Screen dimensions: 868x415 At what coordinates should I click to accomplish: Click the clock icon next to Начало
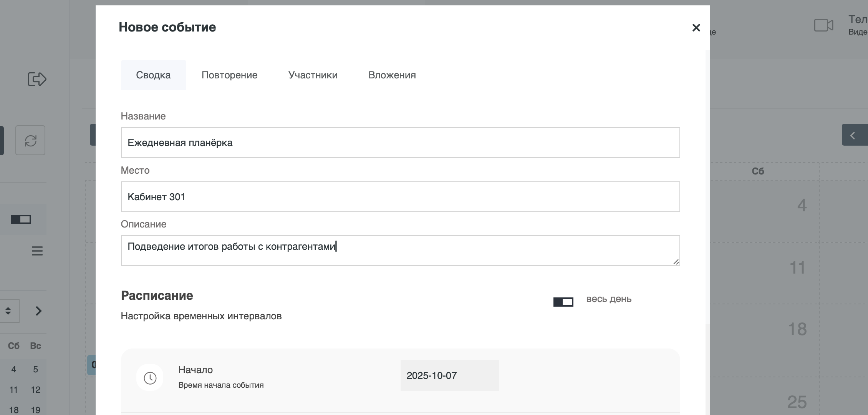[x=150, y=378]
